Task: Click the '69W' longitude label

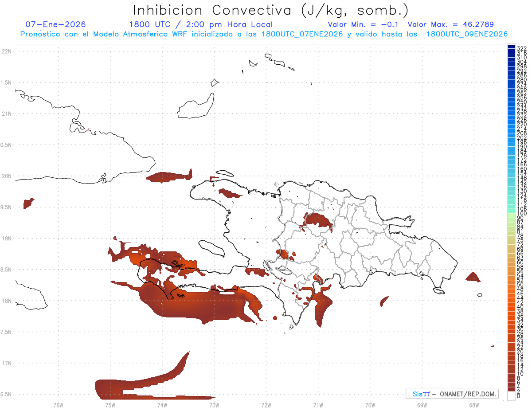Action: (x=422, y=404)
